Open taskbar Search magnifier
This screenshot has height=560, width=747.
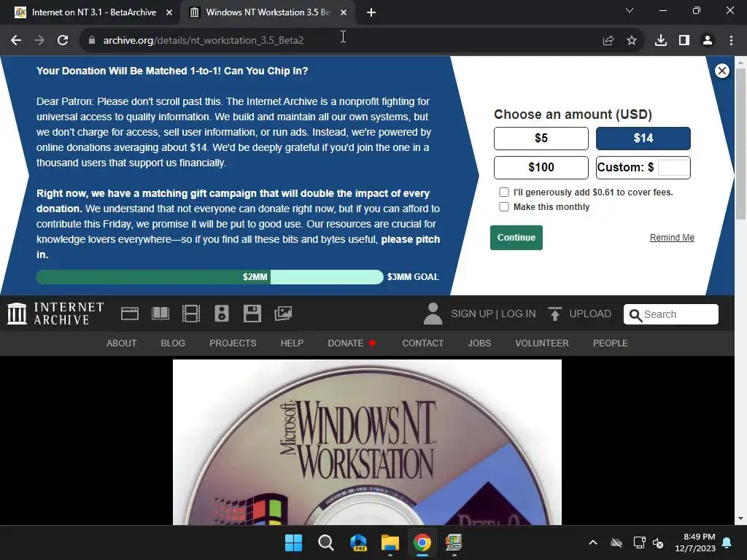(x=326, y=542)
